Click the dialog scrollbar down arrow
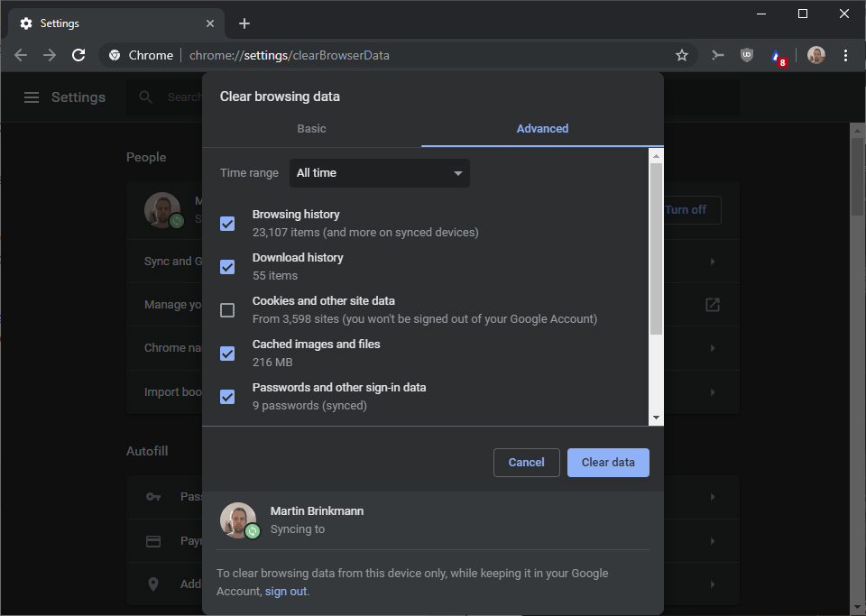866x616 pixels. (656, 418)
